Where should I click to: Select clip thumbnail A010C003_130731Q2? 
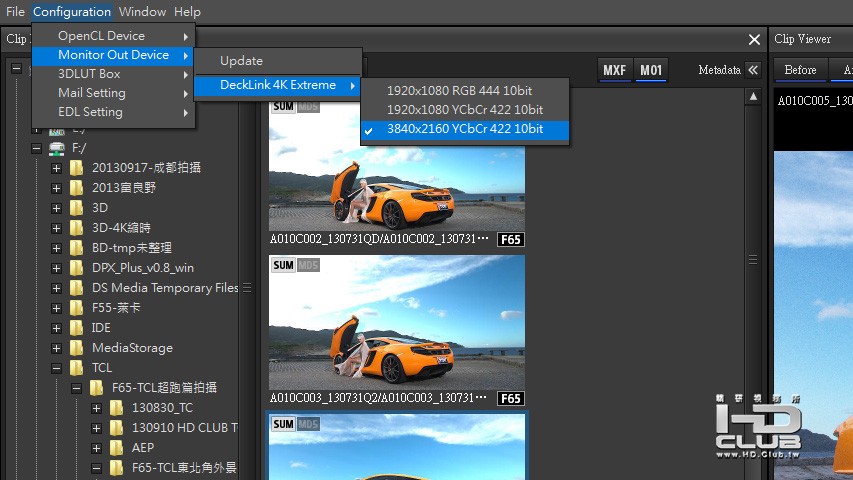[x=397, y=323]
